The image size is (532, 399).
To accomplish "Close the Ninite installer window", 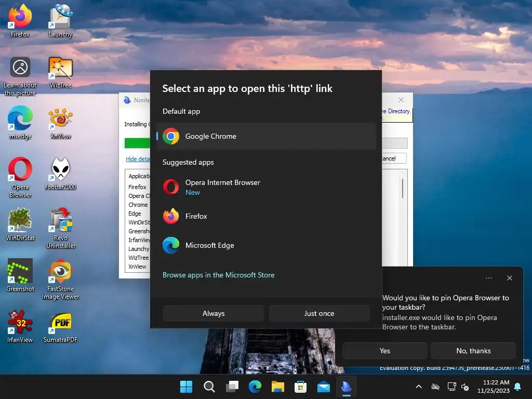I will click(401, 100).
